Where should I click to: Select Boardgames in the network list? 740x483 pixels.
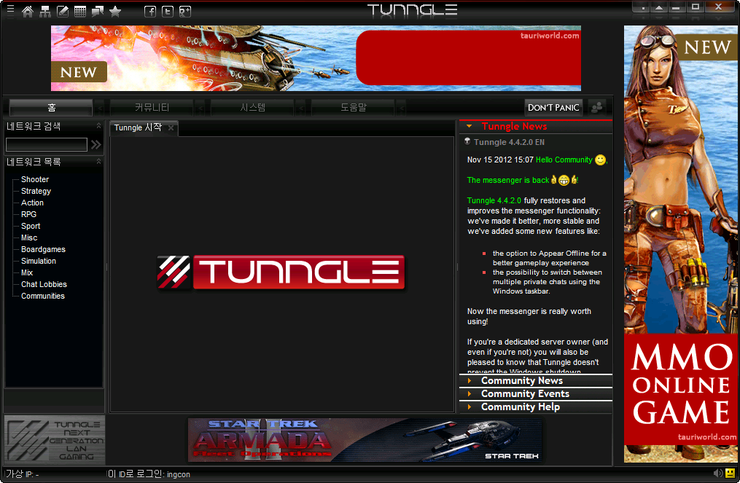(43, 249)
